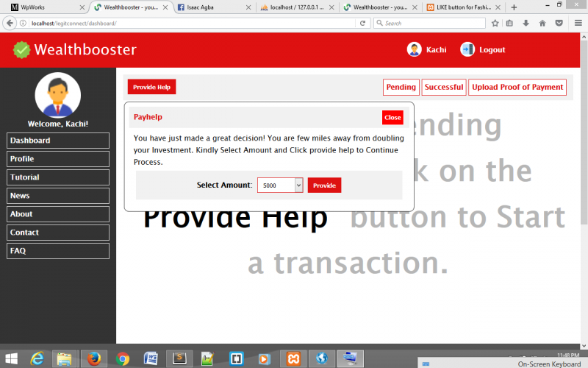
Task: Switch to the WpWorks tab
Action: tap(43, 7)
